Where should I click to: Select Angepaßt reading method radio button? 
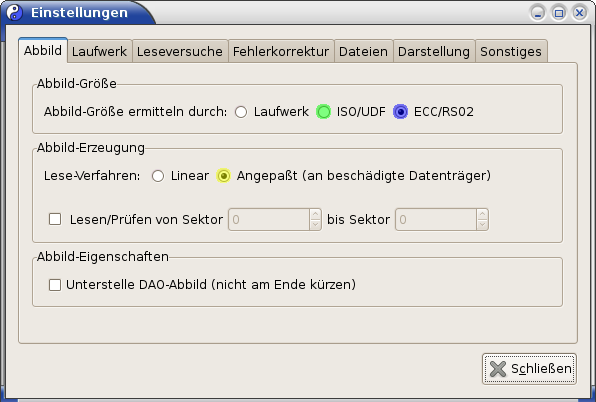224,176
